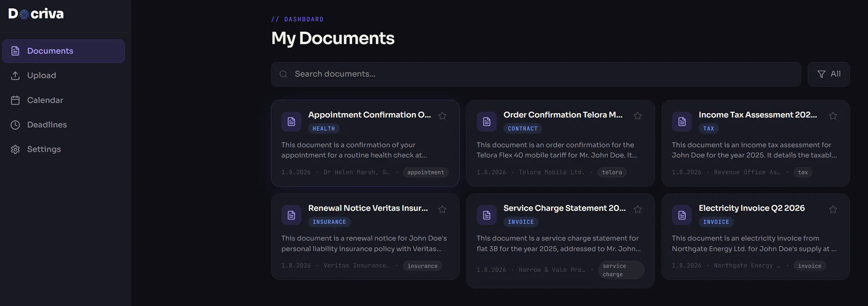Click the service charge tag chip
This screenshot has height=306, width=868.
click(x=621, y=270)
